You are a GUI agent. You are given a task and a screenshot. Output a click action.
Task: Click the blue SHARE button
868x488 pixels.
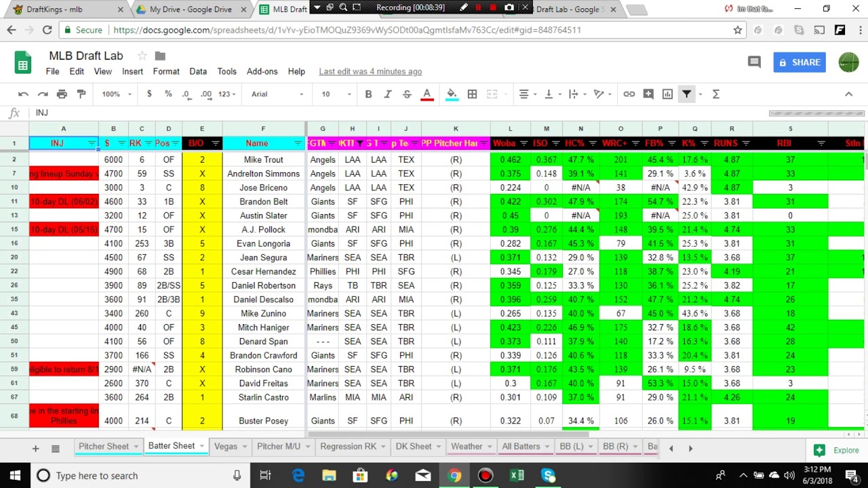click(x=800, y=62)
